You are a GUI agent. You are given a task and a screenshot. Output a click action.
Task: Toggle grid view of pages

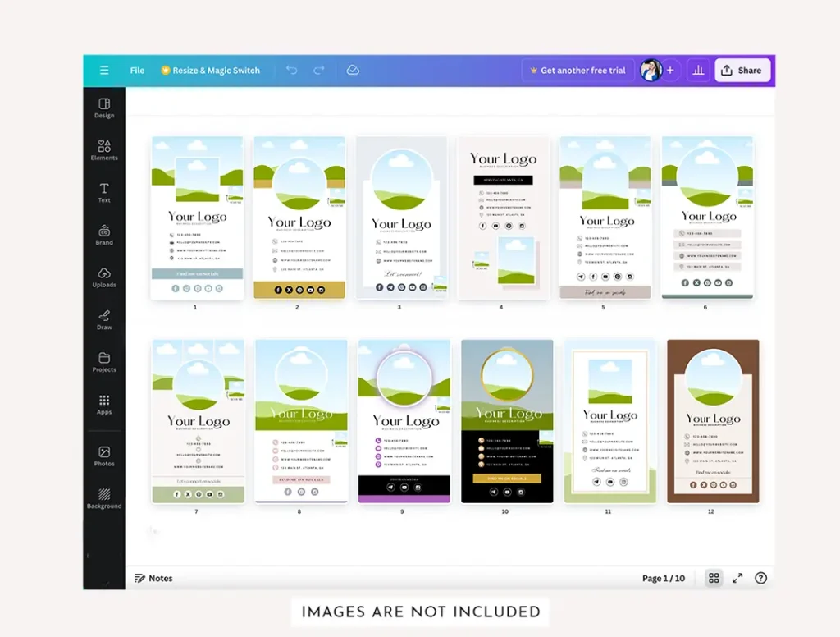(714, 578)
